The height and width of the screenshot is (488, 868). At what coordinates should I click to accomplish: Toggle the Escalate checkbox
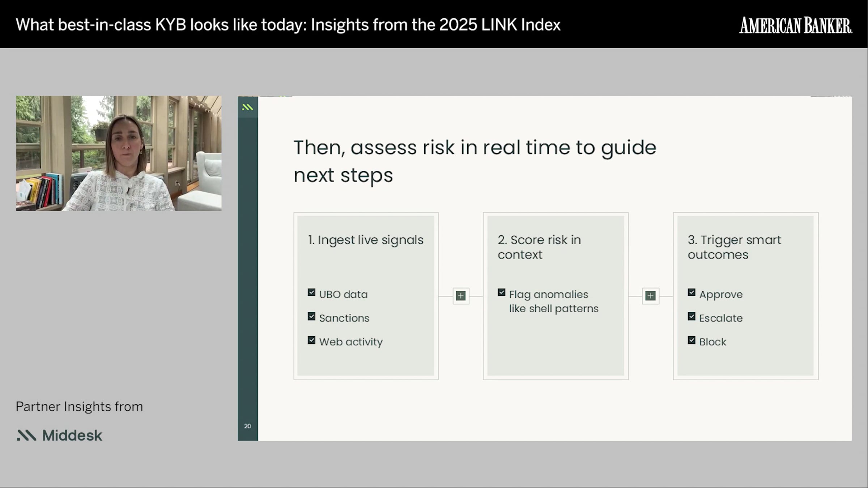tap(692, 316)
